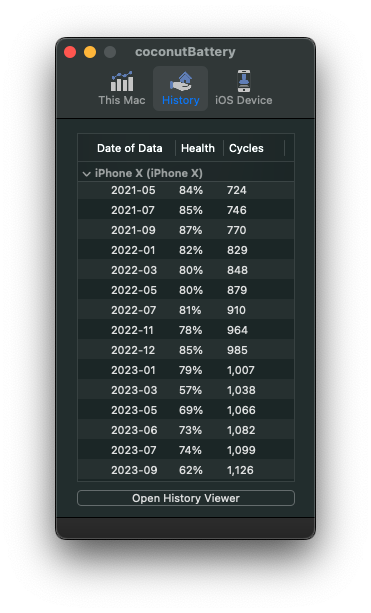Select the 2022-01 row with 82% health
Screen dimensions: 371x613
pyautogui.click(x=186, y=250)
